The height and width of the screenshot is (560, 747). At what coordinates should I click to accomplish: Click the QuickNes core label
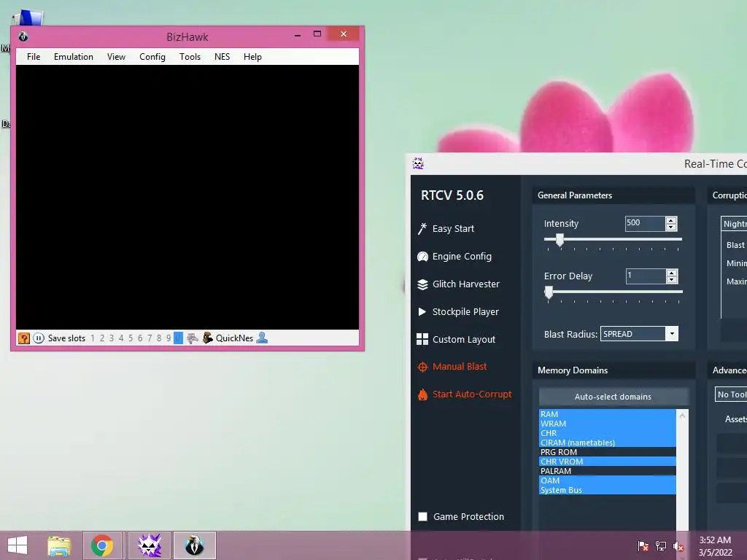pyautogui.click(x=234, y=338)
